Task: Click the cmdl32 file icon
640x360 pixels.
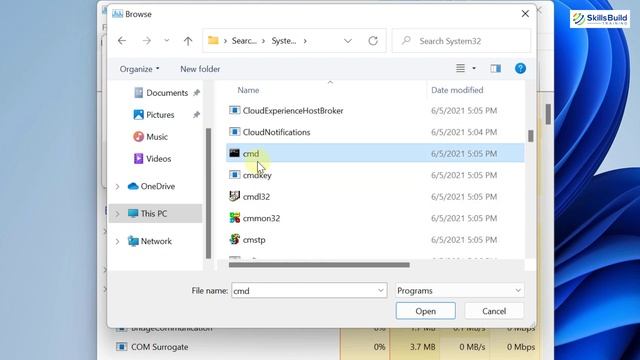Action: coord(234,196)
